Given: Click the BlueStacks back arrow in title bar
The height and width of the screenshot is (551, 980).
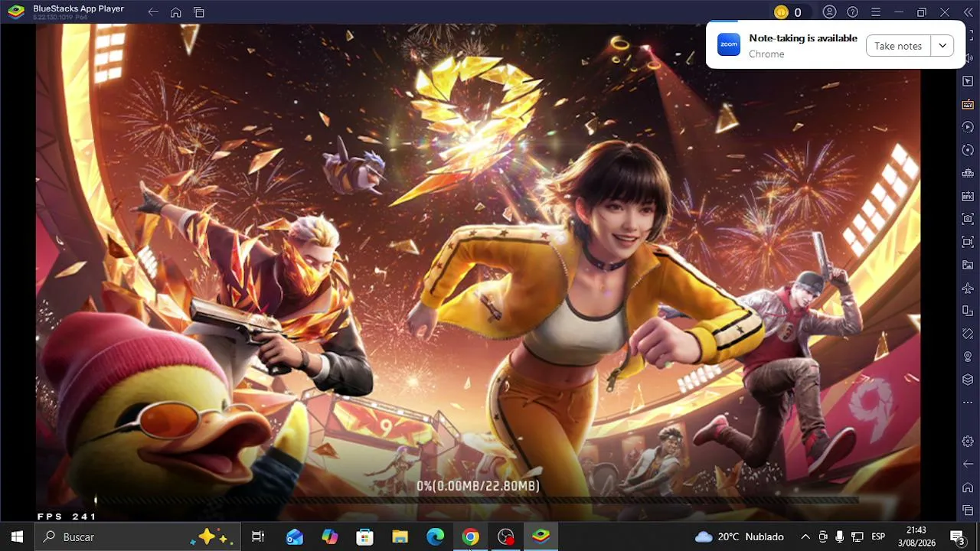Looking at the screenshot, I should click(x=153, y=12).
